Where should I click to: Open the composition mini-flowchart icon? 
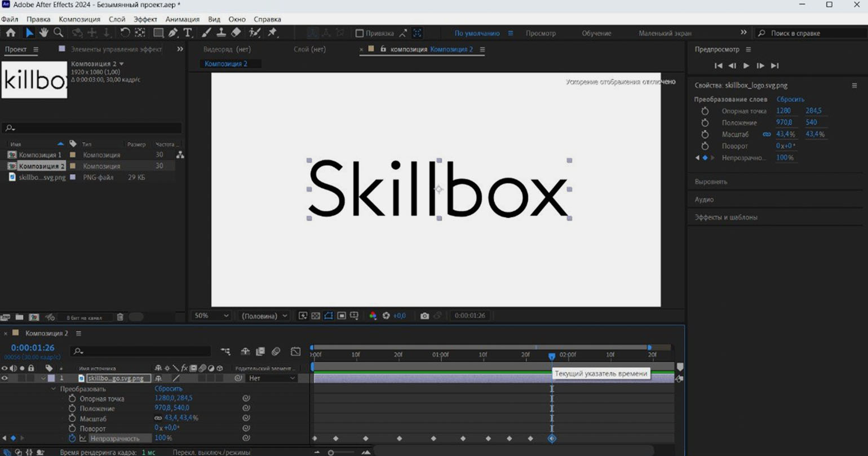[225, 352]
